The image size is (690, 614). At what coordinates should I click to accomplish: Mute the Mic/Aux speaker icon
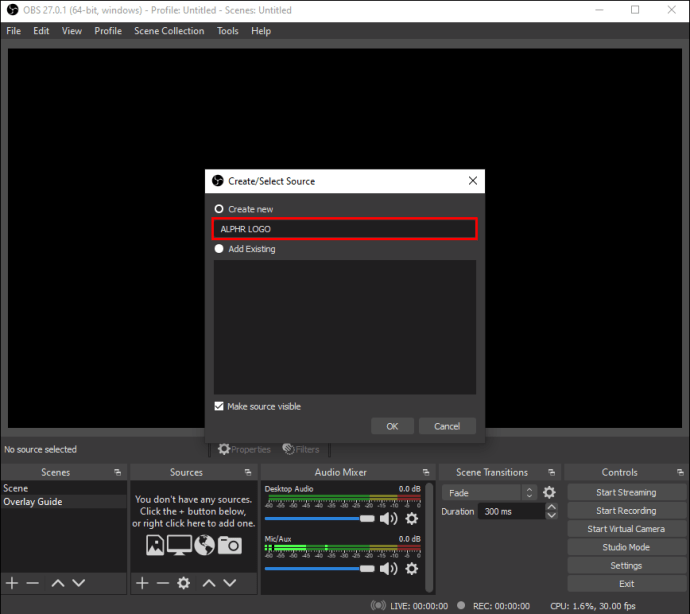388,568
